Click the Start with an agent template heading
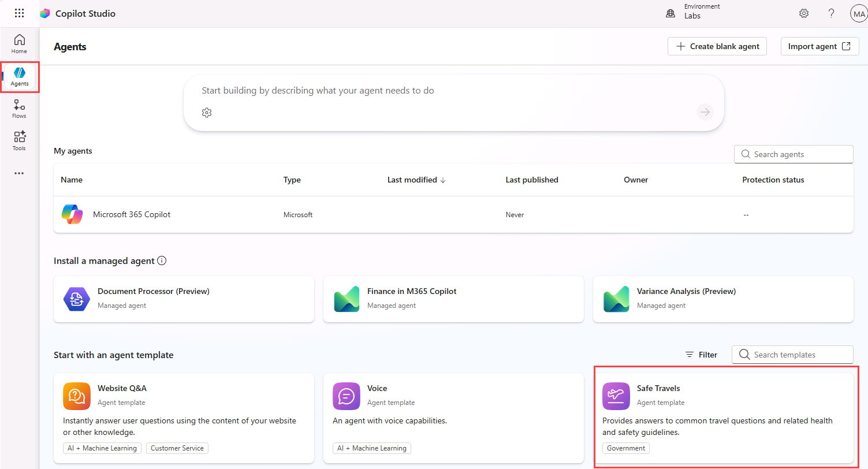Image resolution: width=868 pixels, height=469 pixels. (114, 355)
